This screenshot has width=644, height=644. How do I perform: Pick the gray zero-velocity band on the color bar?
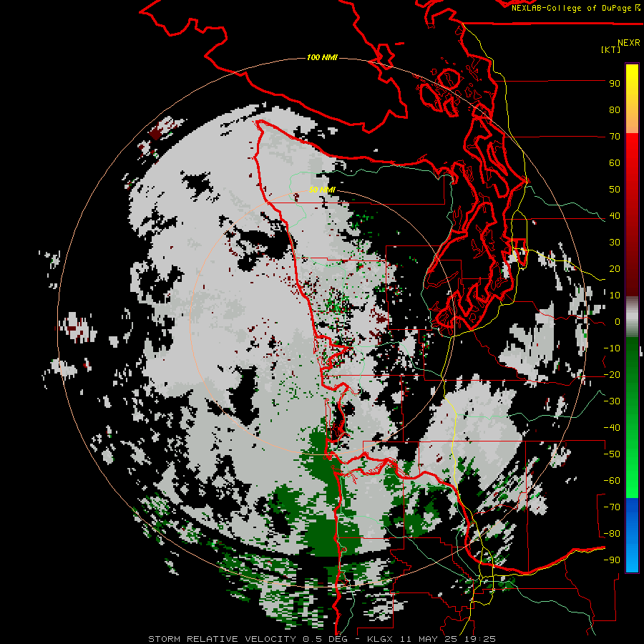tap(632, 317)
